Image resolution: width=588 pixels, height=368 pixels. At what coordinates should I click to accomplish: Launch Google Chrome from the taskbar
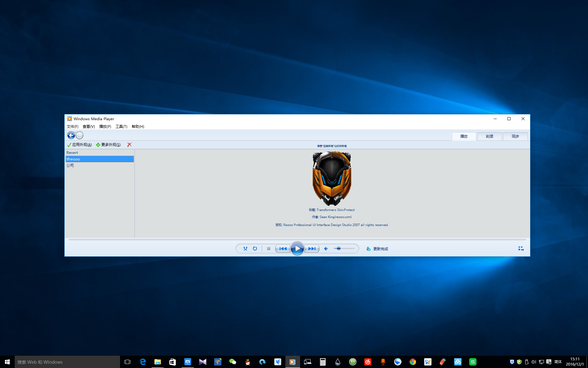tap(413, 362)
